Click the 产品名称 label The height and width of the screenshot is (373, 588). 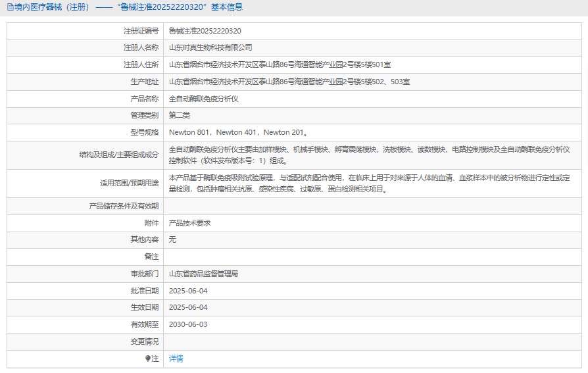[145, 99]
